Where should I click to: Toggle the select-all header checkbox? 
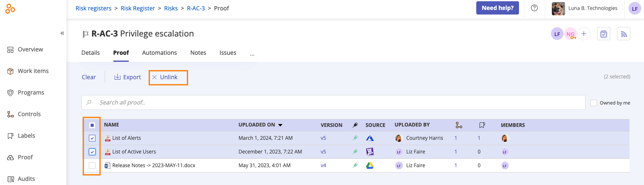pos(92,125)
